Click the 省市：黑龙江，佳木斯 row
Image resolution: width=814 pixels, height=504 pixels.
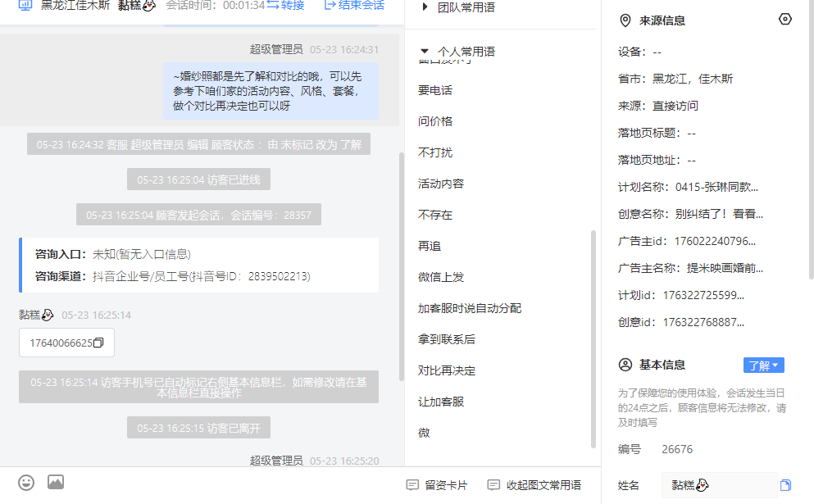pos(675,79)
